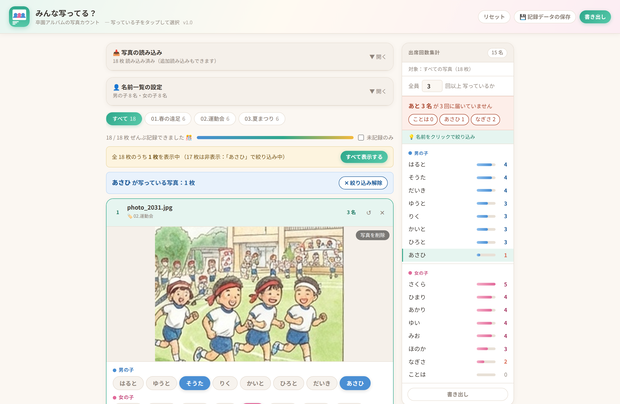
Task: Click the 絞り込み解除 button
Action: coord(363,183)
